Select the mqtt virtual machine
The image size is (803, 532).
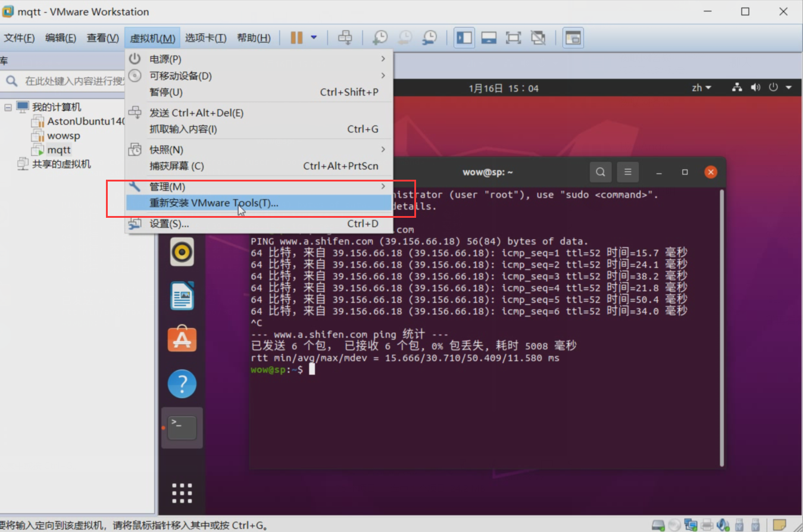tap(59, 150)
